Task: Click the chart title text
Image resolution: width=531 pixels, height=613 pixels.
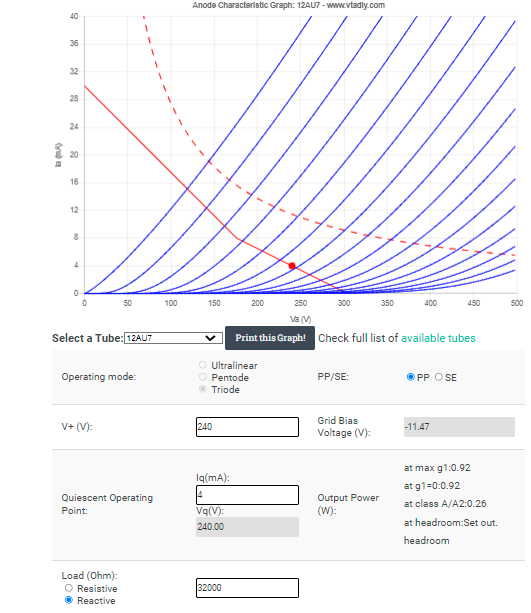Action: pos(289,5)
